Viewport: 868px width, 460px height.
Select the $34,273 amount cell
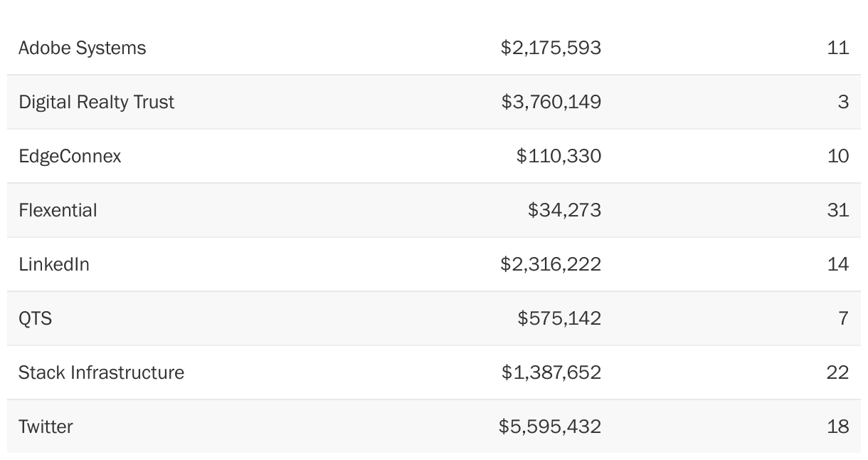[564, 210]
